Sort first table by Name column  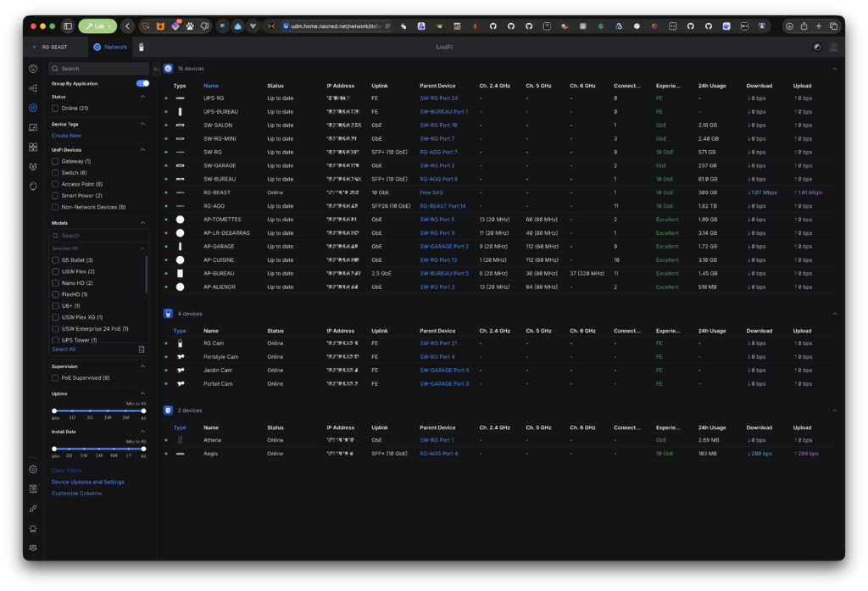click(x=210, y=86)
